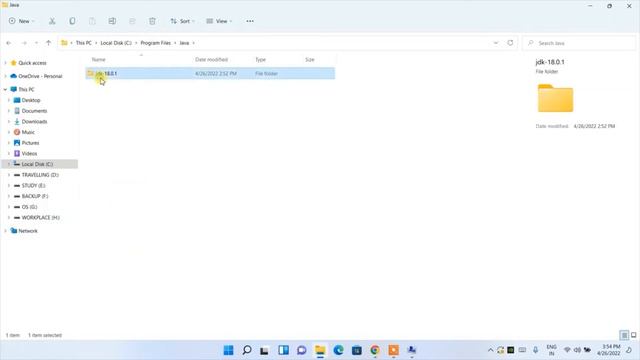Select the jdk-18.0.1 folder row

point(210,73)
